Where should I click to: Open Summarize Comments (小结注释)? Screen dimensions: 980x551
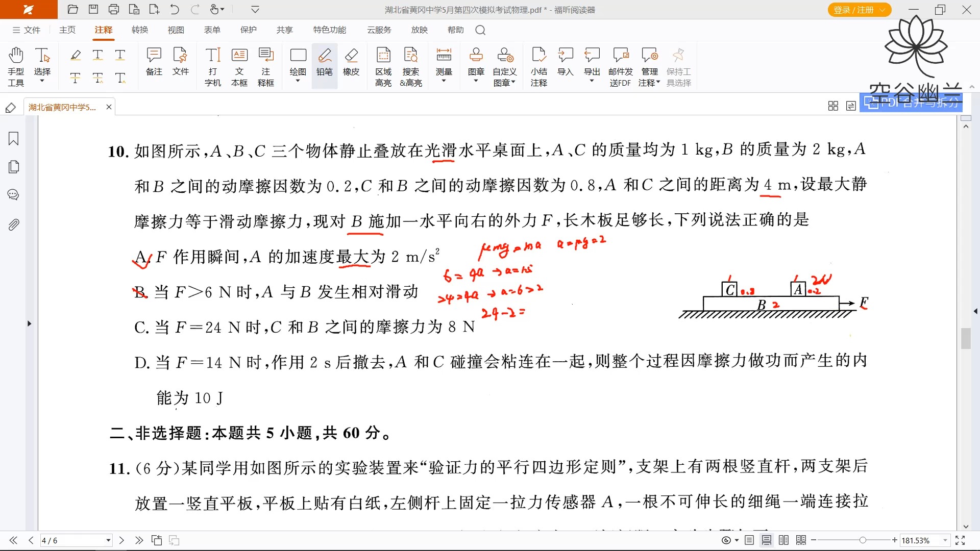539,66
